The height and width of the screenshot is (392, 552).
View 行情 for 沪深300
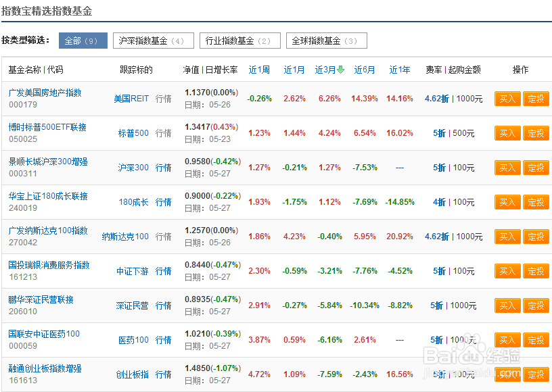pos(163,168)
